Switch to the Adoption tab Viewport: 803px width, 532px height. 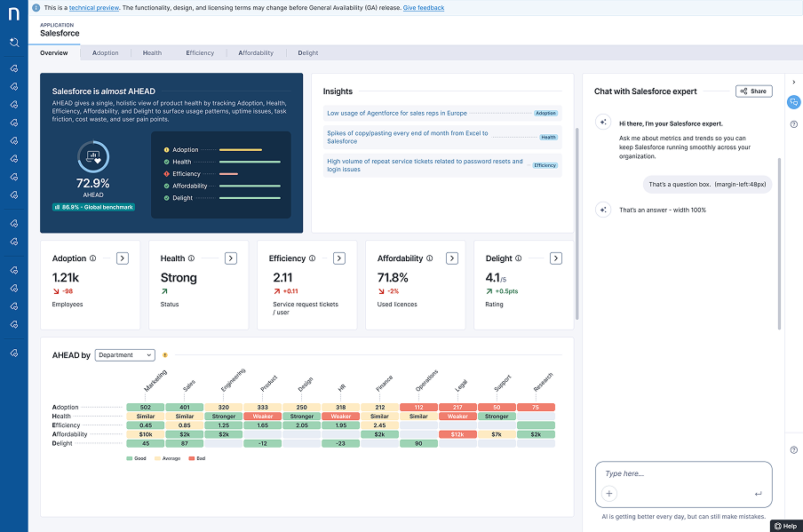pyautogui.click(x=106, y=52)
